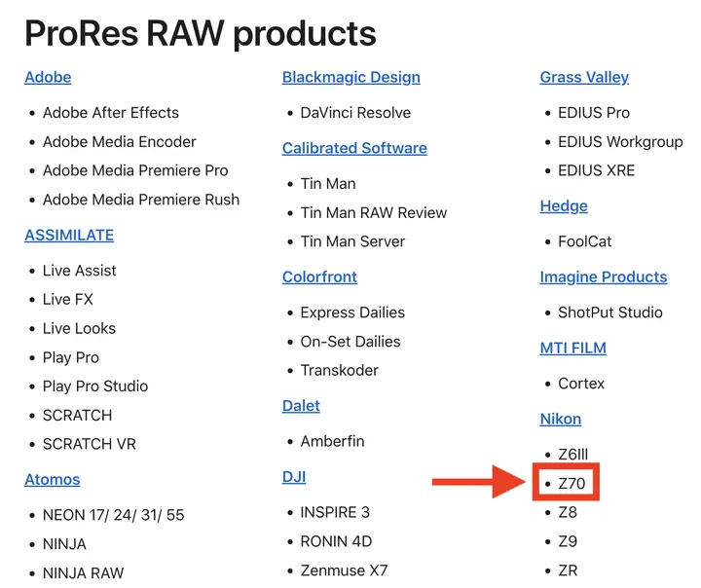Screen dimensions: 701x588
Task: Open the Hedge link
Action: tap(564, 206)
